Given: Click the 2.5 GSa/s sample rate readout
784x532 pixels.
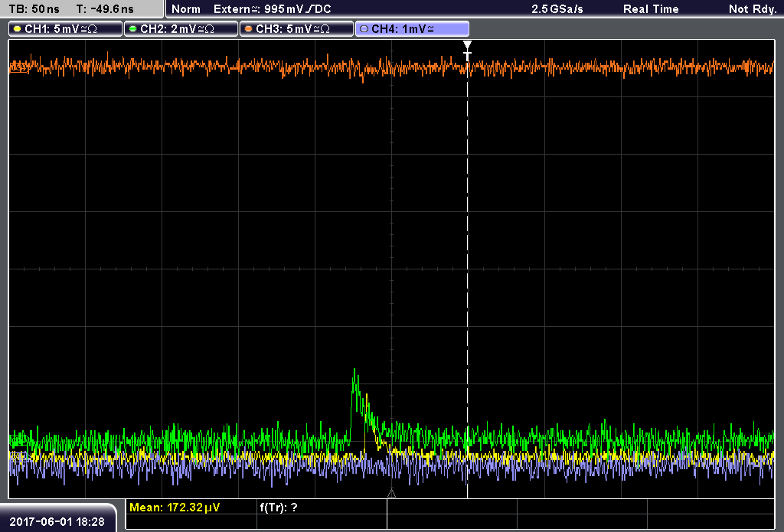Looking at the screenshot, I should pos(557,9).
